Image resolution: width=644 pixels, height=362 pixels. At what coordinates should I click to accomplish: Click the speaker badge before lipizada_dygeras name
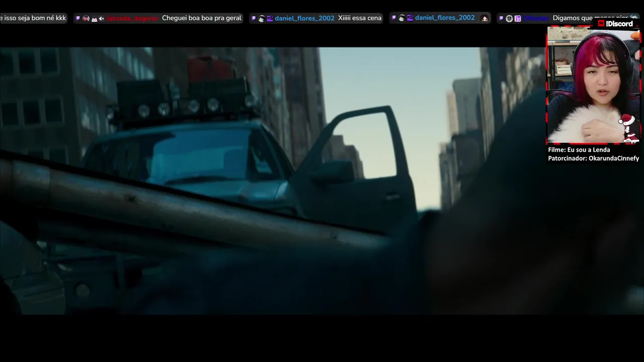(x=101, y=19)
